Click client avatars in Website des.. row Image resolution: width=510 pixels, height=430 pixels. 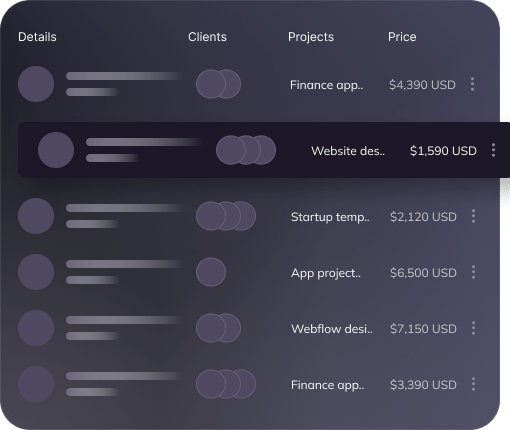pos(246,150)
